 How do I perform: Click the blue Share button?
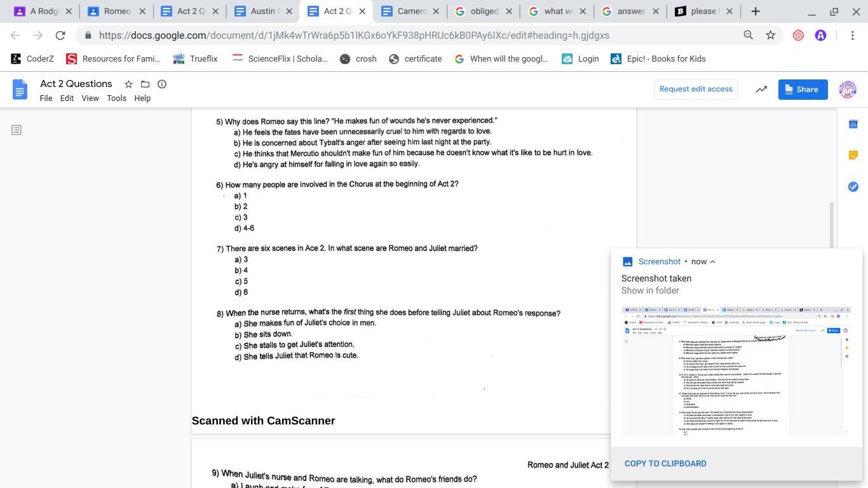(x=803, y=90)
